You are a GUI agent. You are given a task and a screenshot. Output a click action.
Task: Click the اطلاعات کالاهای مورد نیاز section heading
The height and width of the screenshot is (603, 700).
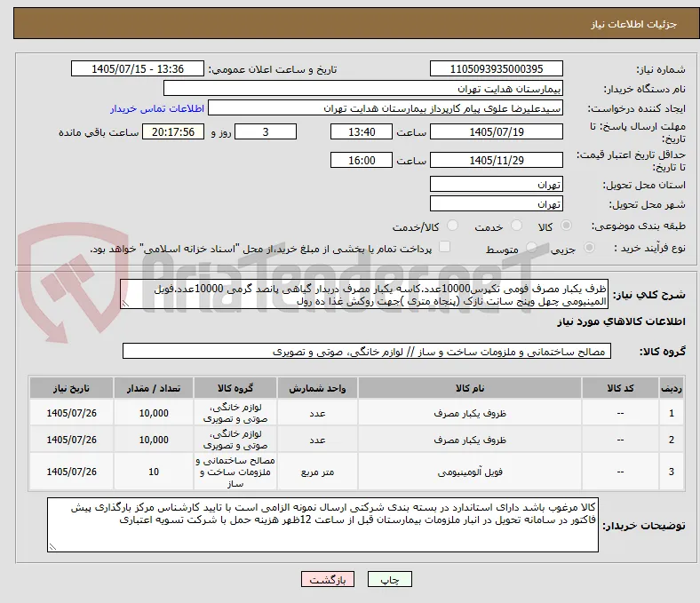(621, 321)
